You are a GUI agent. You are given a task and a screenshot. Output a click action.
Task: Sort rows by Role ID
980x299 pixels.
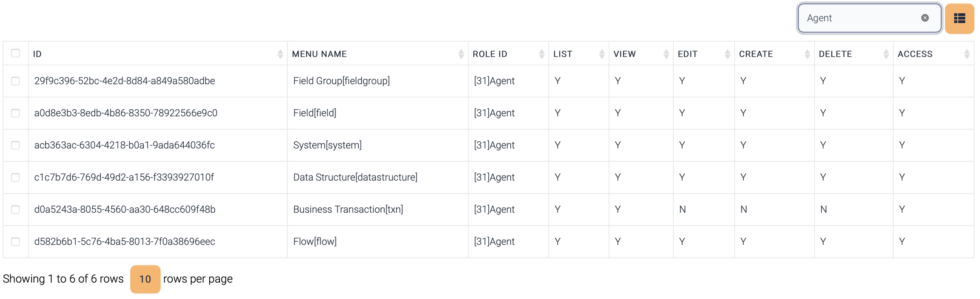tap(541, 54)
